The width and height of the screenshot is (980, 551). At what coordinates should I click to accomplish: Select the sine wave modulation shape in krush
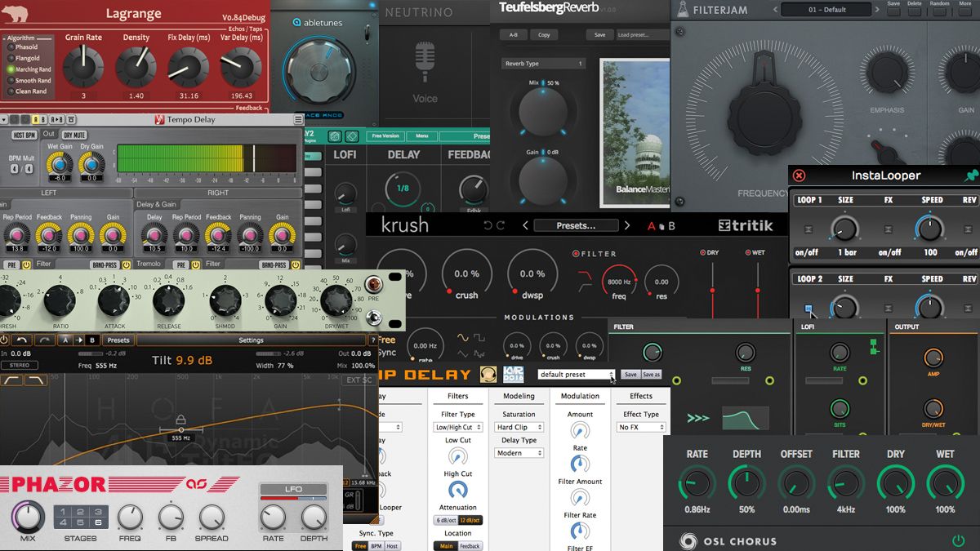point(463,338)
